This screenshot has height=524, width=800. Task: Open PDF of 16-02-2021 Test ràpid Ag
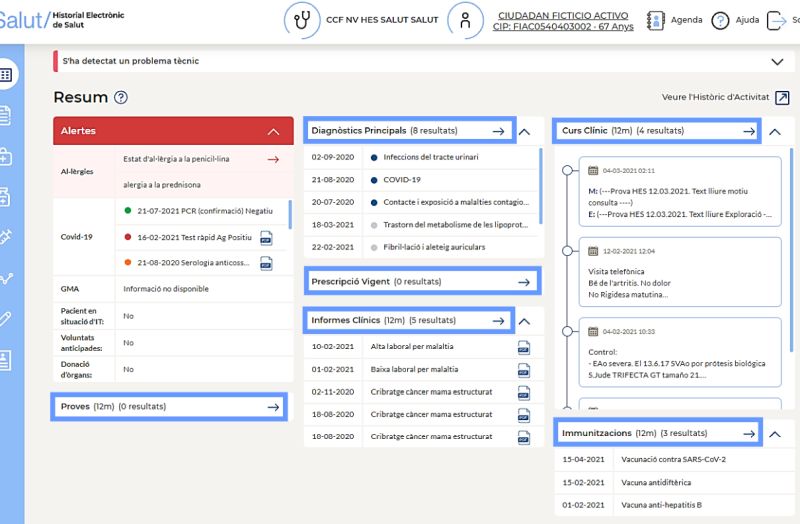[x=266, y=238]
